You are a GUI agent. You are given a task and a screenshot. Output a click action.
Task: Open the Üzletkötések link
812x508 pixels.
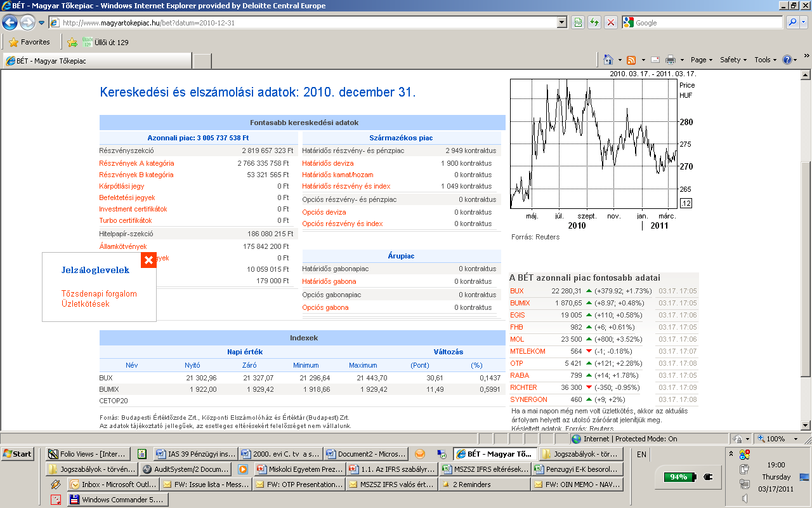point(86,304)
